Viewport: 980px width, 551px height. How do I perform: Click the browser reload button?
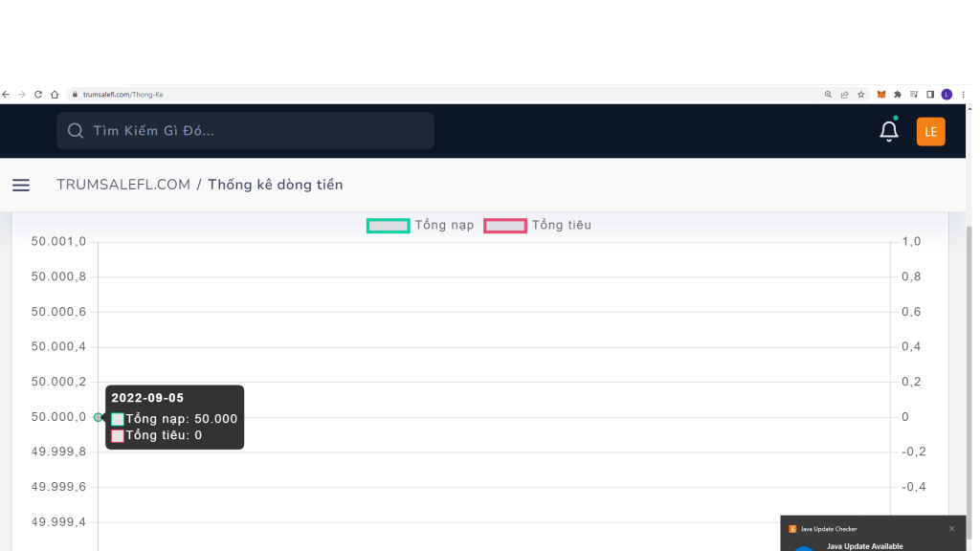point(38,95)
